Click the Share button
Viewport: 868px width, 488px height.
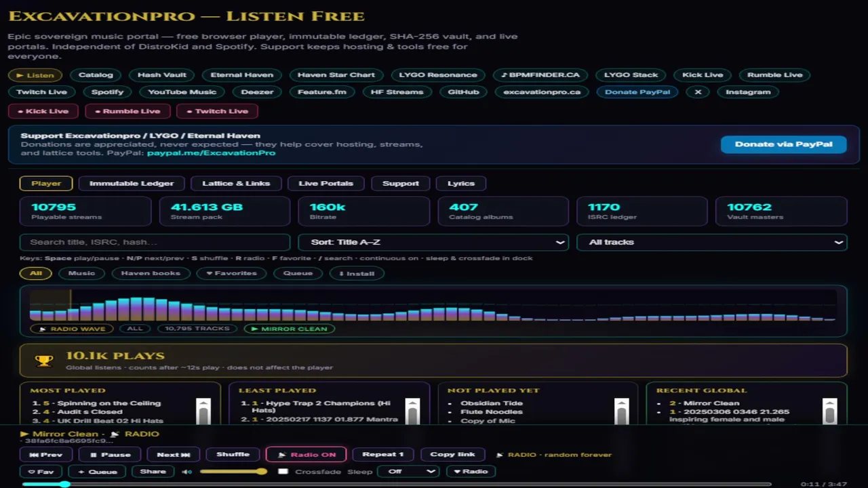(x=153, y=472)
